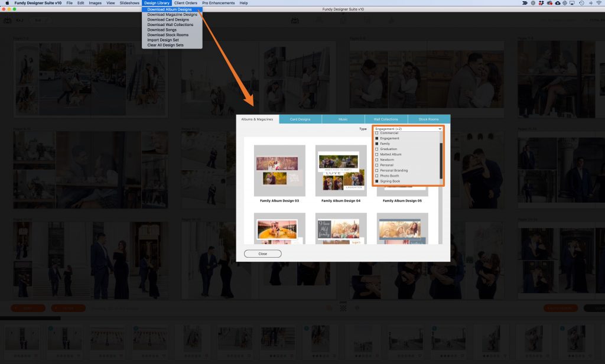605x364 pixels.
Task: Check the Personal type checkbox
Action: 377,165
